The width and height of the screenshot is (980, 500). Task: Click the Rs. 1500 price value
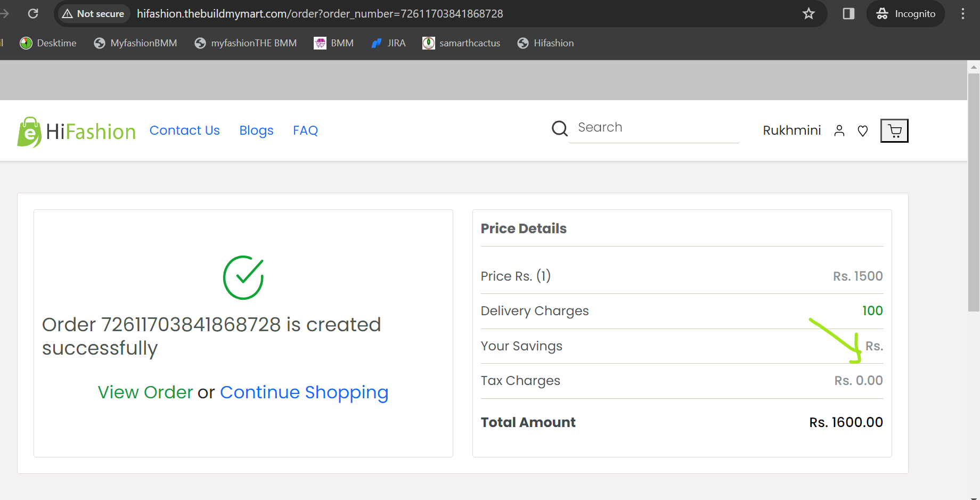tap(858, 276)
